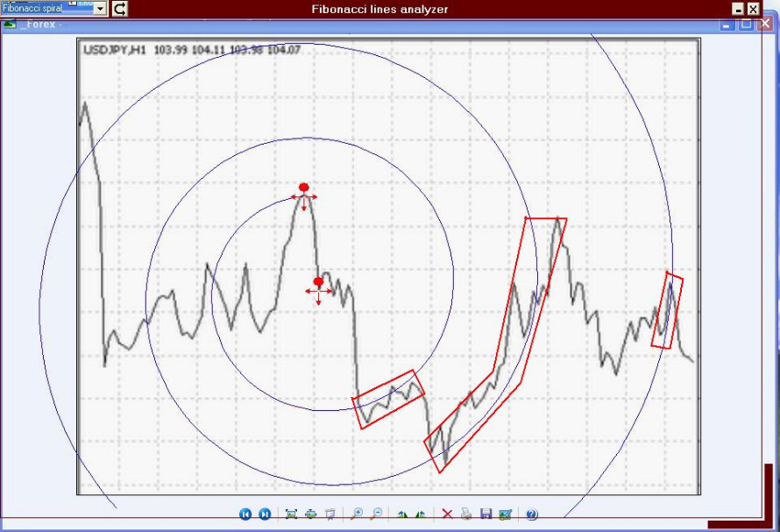
Task: Click the print icon
Action: [x=466, y=514]
